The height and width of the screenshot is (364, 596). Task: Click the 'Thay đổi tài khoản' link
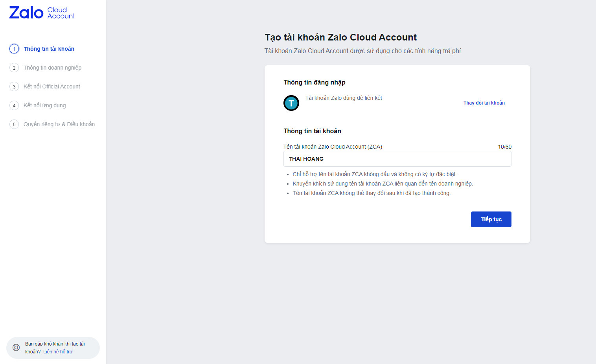[484, 103]
